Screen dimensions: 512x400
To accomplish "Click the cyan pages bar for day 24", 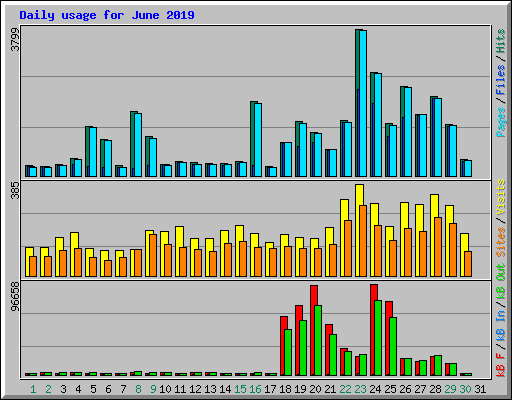I will click(378, 125).
